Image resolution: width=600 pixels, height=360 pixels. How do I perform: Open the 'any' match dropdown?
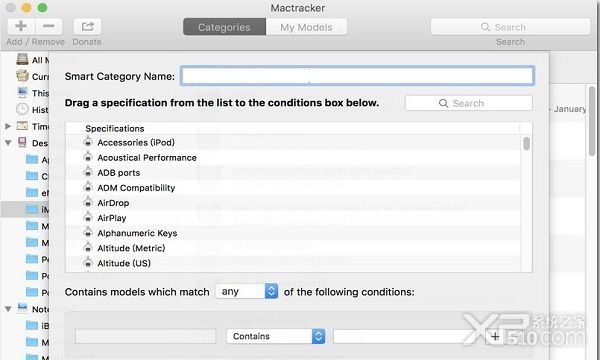pos(247,292)
